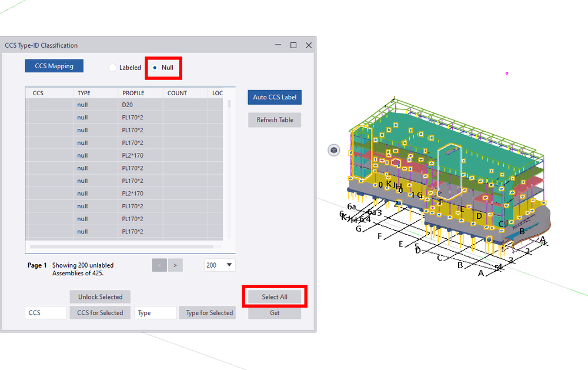Click the Select All button

click(x=274, y=296)
